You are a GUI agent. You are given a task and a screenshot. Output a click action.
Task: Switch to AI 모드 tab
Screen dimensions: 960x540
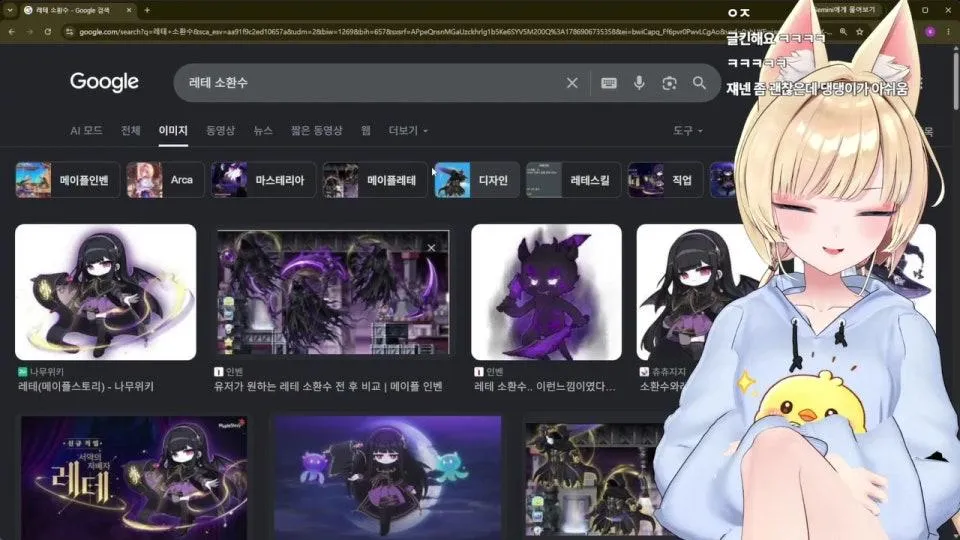coord(86,130)
